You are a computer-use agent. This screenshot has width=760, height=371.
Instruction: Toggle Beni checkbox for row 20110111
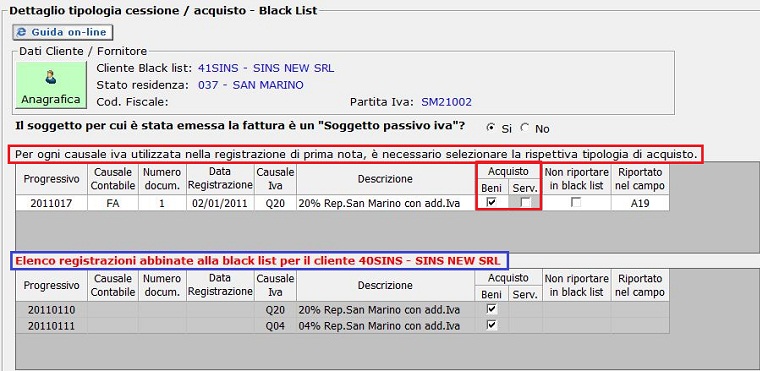pyautogui.click(x=491, y=325)
